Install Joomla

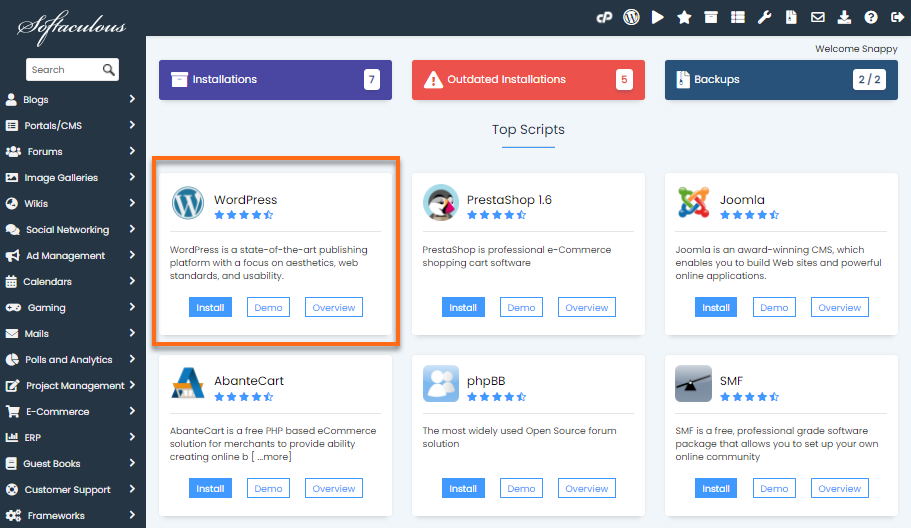tap(716, 307)
